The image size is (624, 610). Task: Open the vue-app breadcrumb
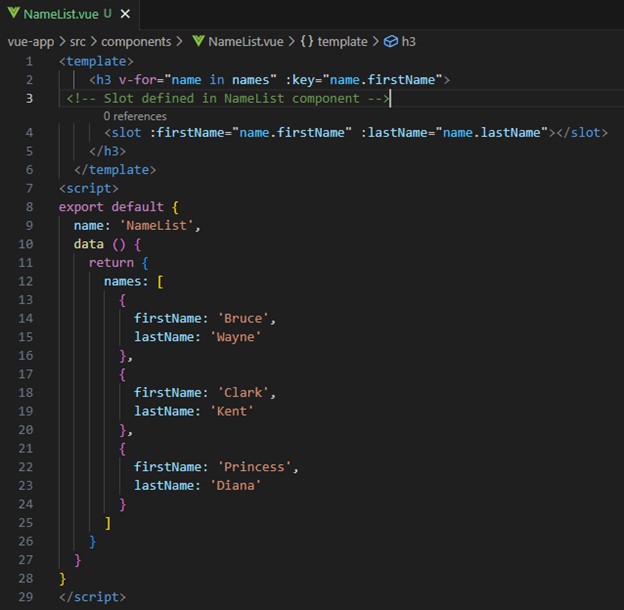[x=31, y=41]
